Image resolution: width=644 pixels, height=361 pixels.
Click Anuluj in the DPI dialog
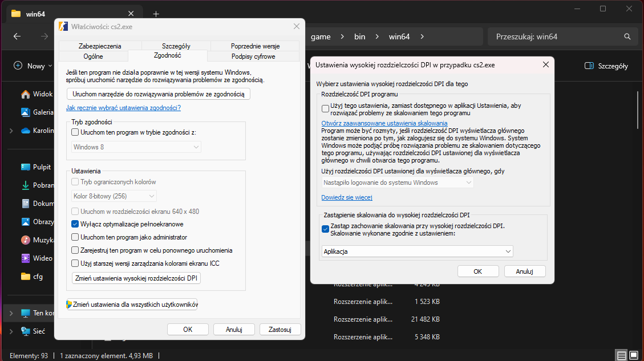point(524,271)
